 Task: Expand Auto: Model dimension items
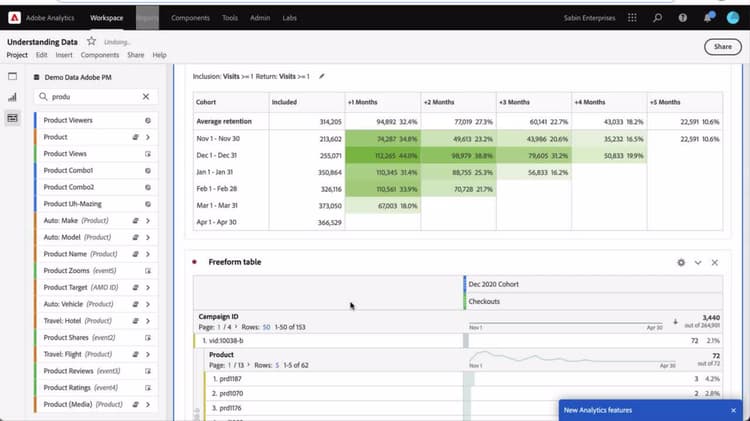148,238
